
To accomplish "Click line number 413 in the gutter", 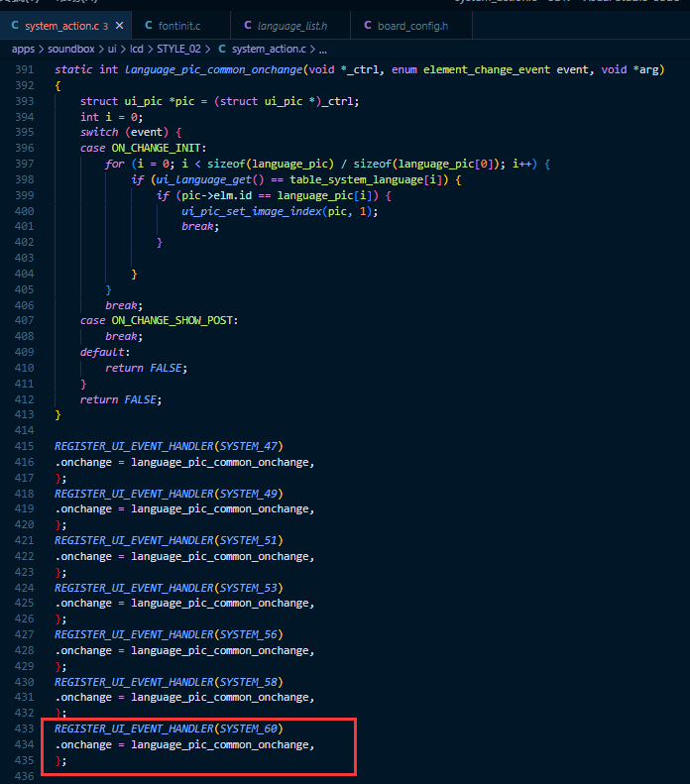I will (x=24, y=414).
